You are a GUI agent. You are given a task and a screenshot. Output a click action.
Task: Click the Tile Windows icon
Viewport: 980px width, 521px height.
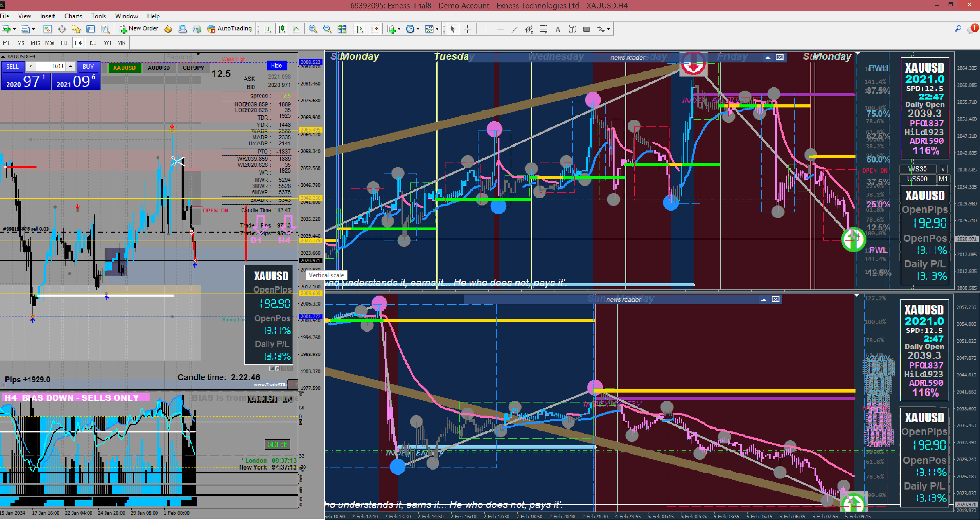[342, 29]
